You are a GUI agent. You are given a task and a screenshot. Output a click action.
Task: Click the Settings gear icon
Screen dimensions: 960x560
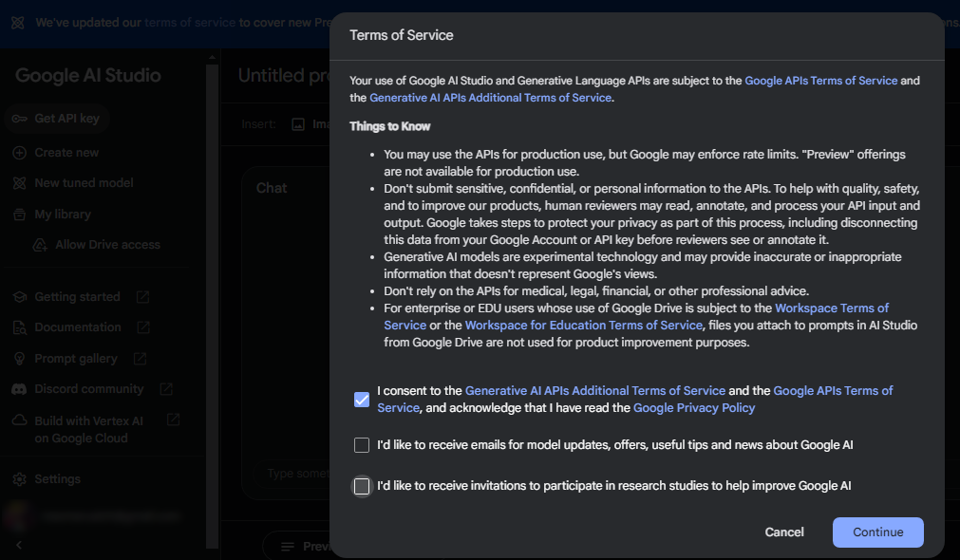20,479
